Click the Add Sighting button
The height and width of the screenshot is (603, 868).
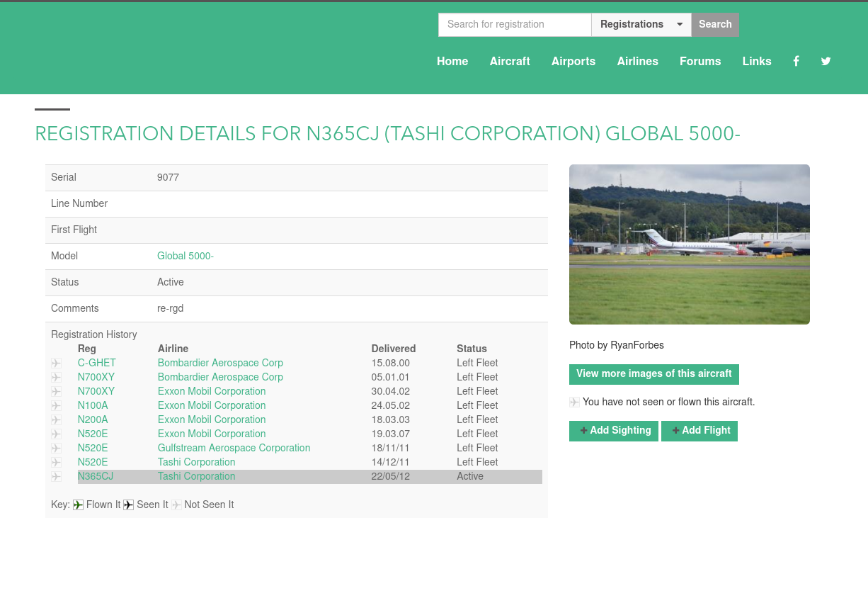[x=614, y=431]
